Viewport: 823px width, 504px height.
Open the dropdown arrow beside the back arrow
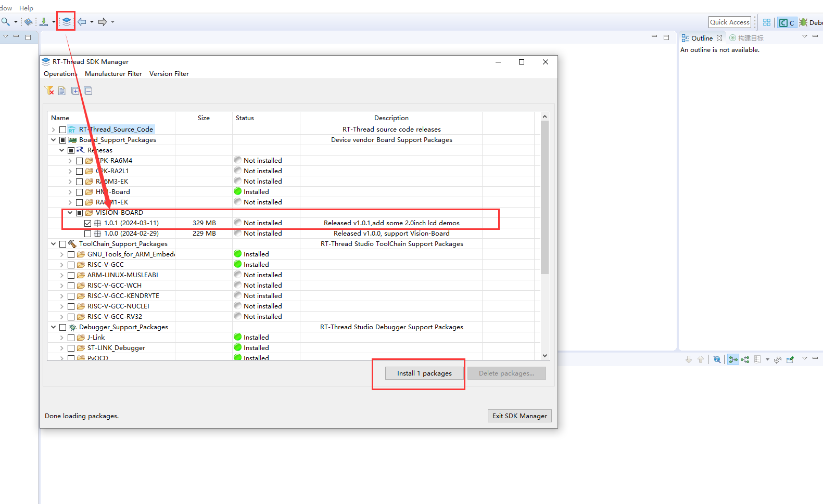[92, 22]
